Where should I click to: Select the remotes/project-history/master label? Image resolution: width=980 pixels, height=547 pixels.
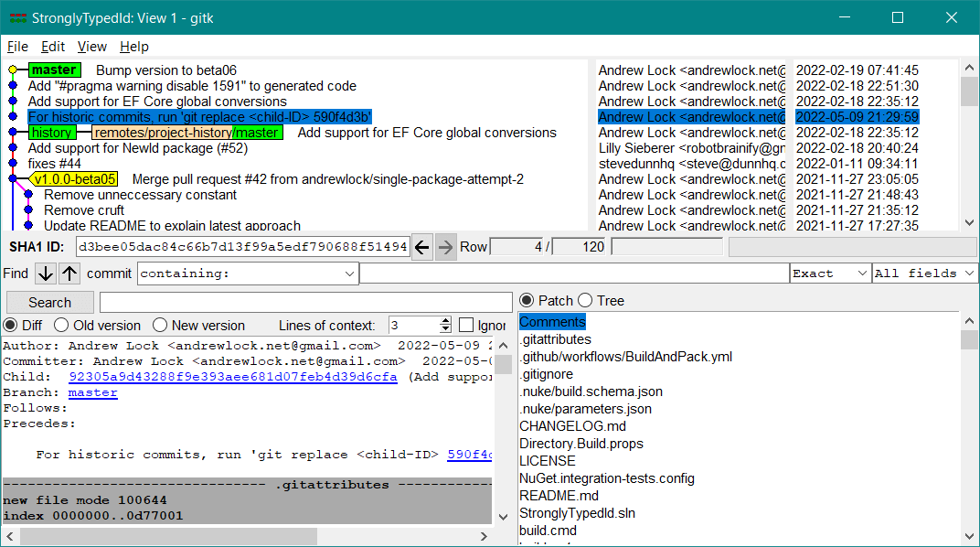pyautogui.click(x=187, y=133)
